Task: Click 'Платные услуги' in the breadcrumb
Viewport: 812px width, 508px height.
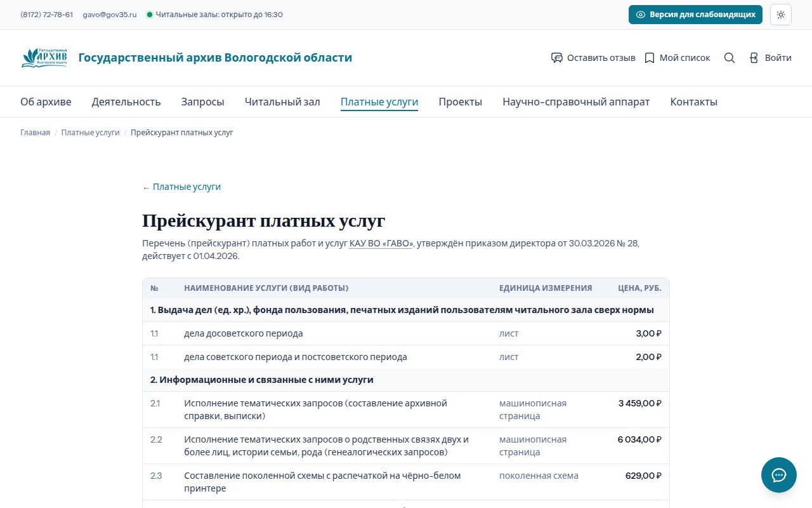Action: pyautogui.click(x=91, y=133)
